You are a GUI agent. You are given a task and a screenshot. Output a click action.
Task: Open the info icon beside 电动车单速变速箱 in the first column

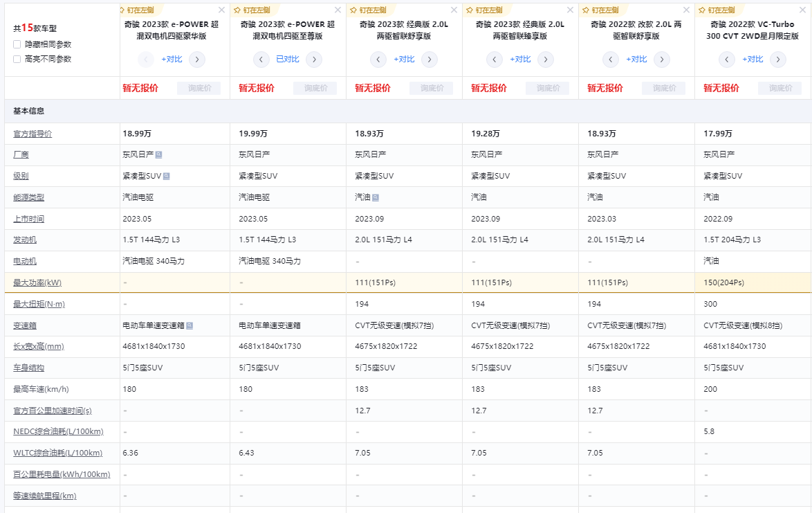190,325
